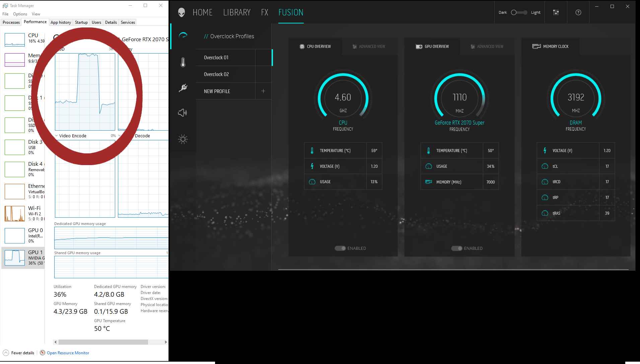Expand the Video Encode graph dropdown
The height and width of the screenshot is (364, 640).
tap(57, 136)
